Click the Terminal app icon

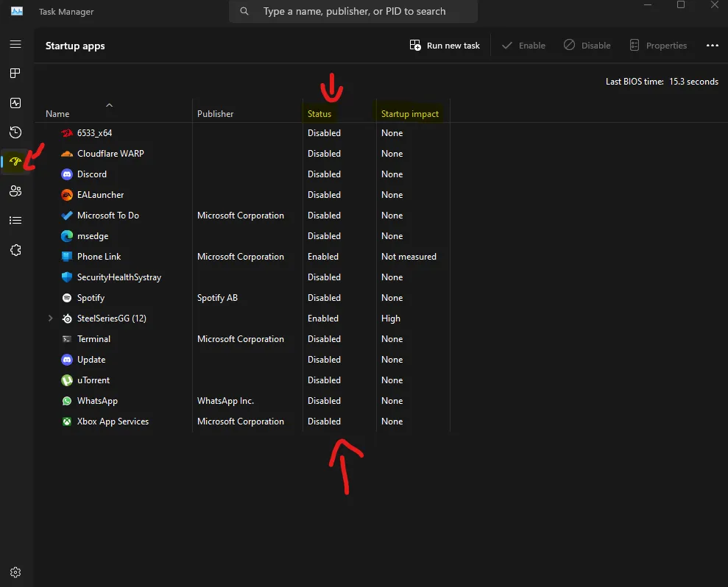tap(67, 339)
